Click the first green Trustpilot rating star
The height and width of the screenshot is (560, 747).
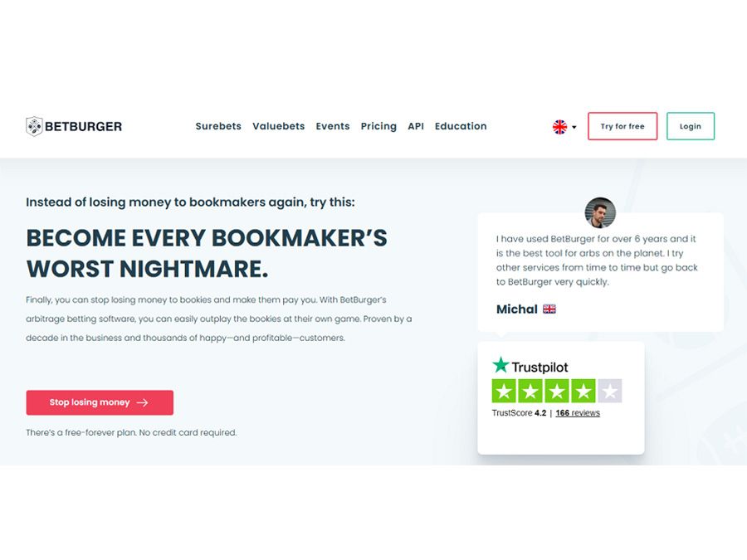pyautogui.click(x=505, y=392)
